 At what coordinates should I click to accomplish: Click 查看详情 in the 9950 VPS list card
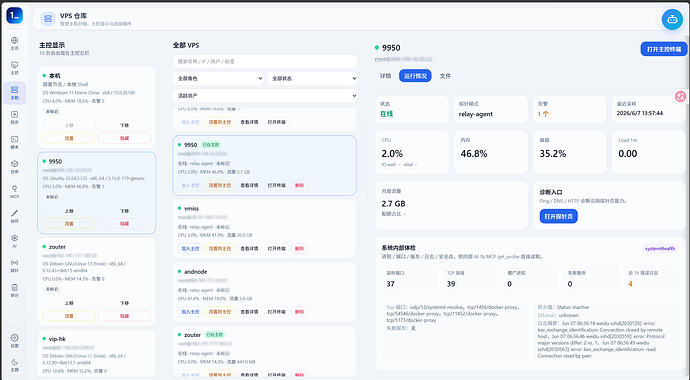coord(249,185)
